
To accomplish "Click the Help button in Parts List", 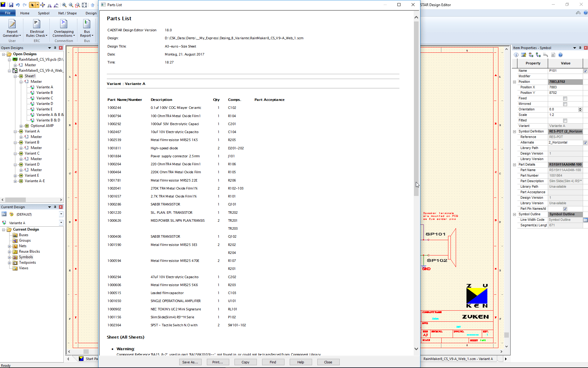I will [x=300, y=362].
